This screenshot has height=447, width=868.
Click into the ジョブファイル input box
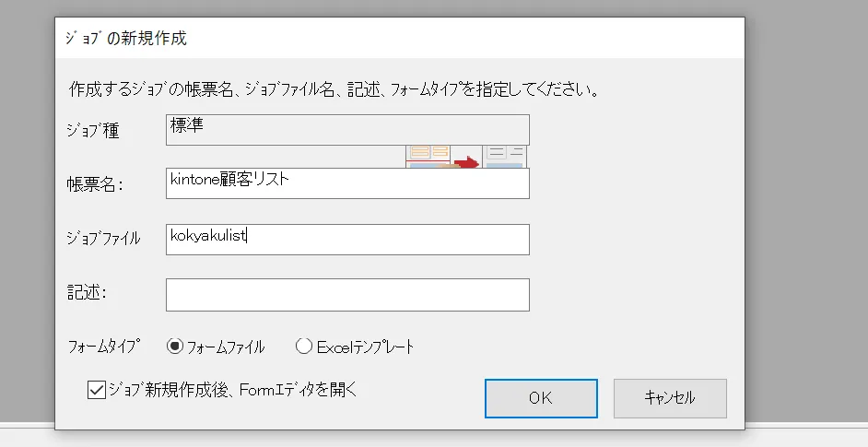click(x=347, y=239)
